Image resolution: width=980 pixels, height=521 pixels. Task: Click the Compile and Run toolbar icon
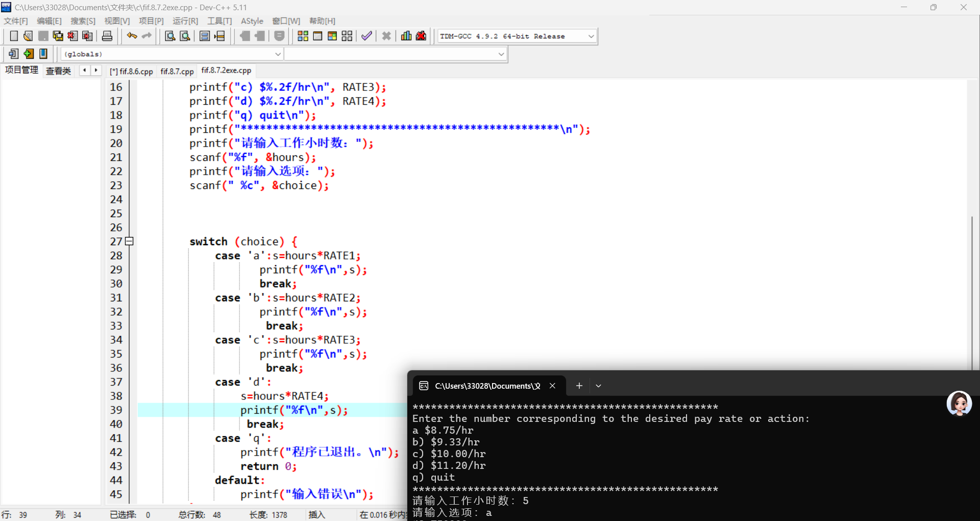tap(332, 36)
